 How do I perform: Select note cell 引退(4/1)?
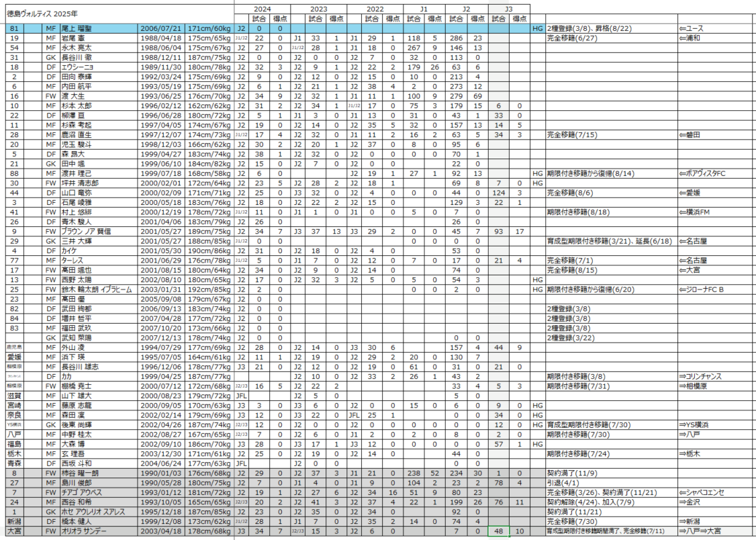click(x=610, y=483)
